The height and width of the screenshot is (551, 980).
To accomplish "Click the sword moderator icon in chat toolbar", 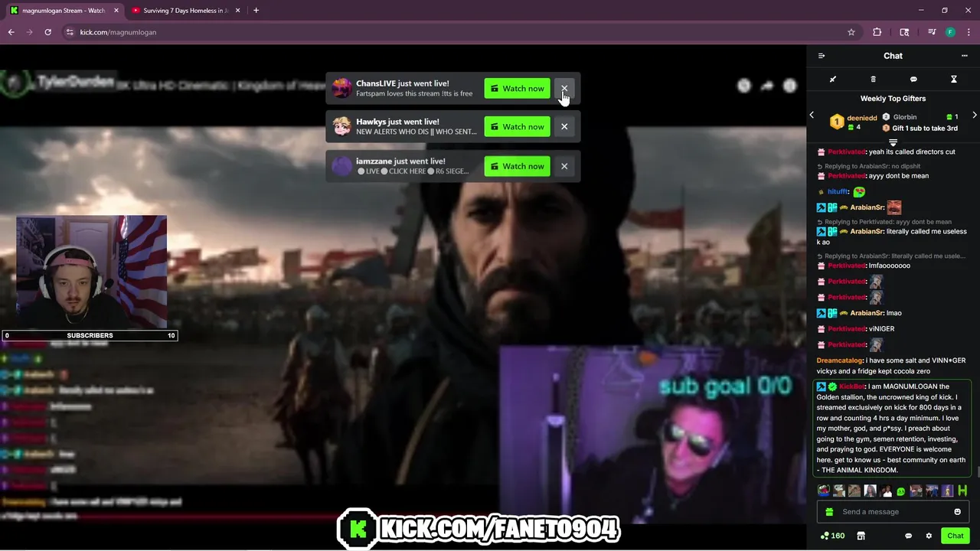I will (x=833, y=79).
